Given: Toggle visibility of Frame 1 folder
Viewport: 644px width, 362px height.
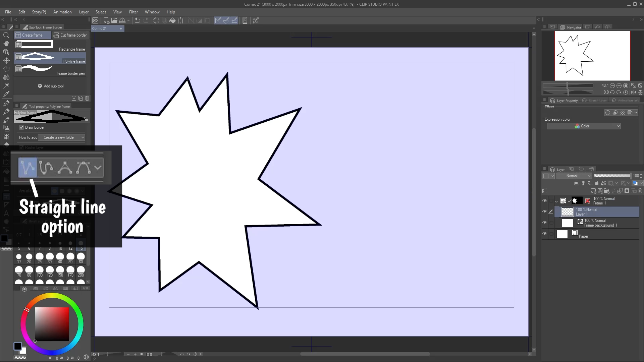Looking at the screenshot, I should [544, 201].
